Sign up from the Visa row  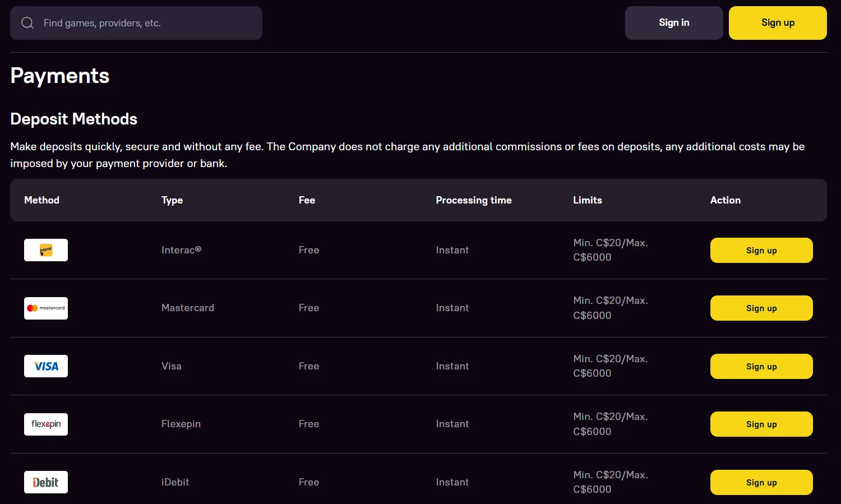pyautogui.click(x=761, y=366)
